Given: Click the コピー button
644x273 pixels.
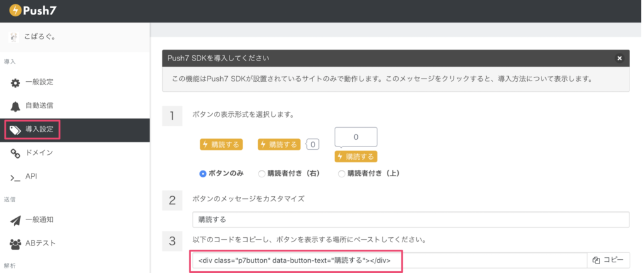Looking at the screenshot, I should click(x=609, y=260).
